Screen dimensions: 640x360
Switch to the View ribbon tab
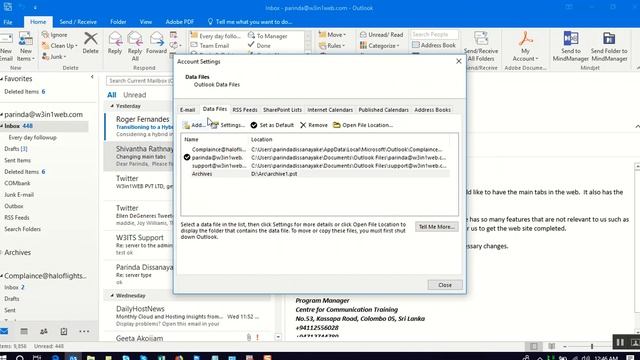click(146, 22)
